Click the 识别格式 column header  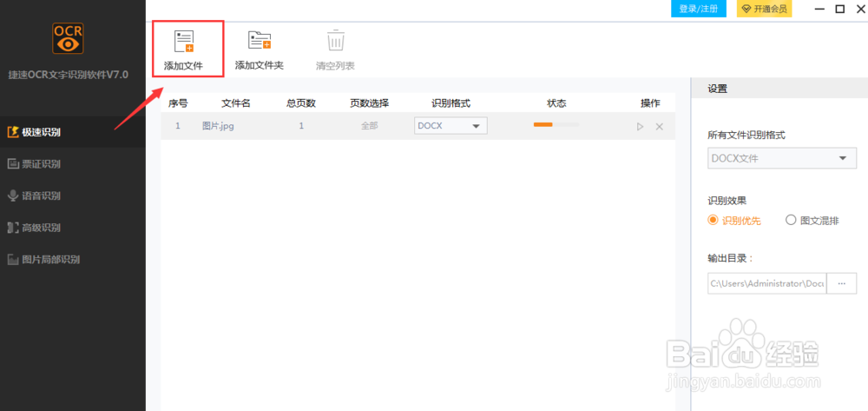(x=450, y=103)
